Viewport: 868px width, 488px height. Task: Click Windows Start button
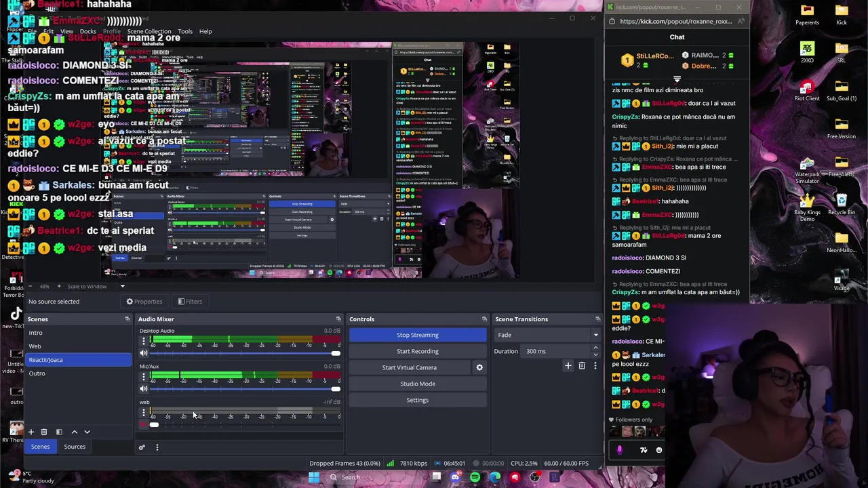pyautogui.click(x=314, y=477)
